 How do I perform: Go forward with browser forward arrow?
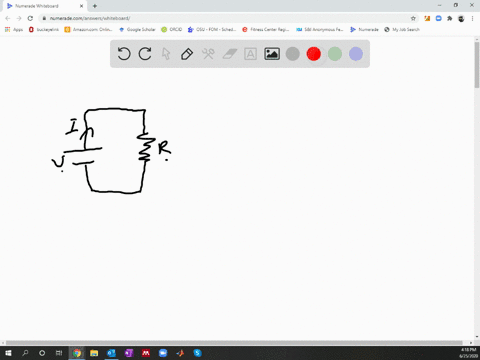tap(19, 18)
